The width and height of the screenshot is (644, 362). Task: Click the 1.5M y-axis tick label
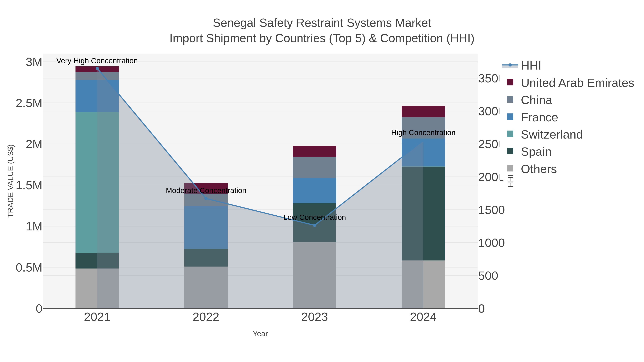pyautogui.click(x=29, y=185)
